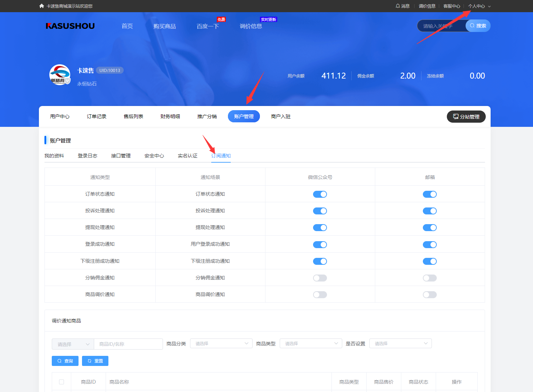
Task: Click the UID:10013 badge
Action: coord(110,70)
